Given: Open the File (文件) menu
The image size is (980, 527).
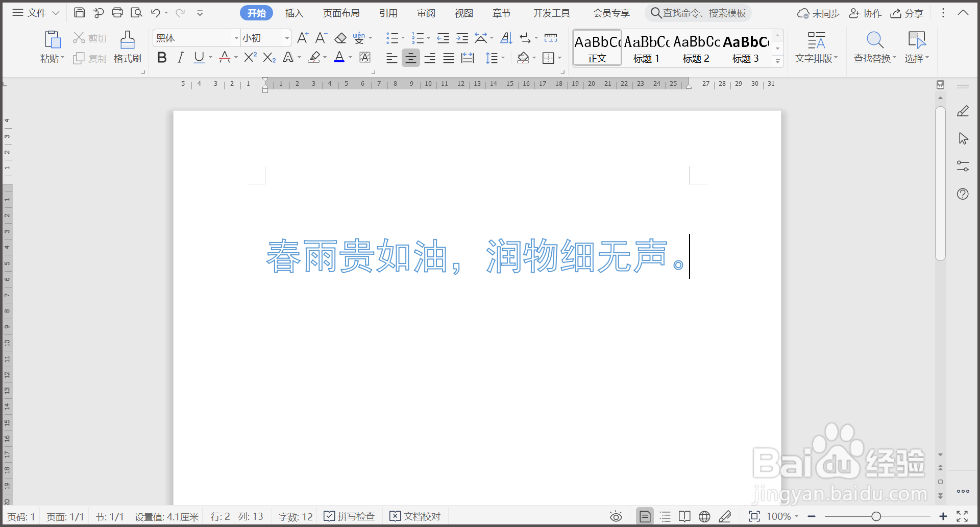Looking at the screenshot, I should (x=36, y=13).
